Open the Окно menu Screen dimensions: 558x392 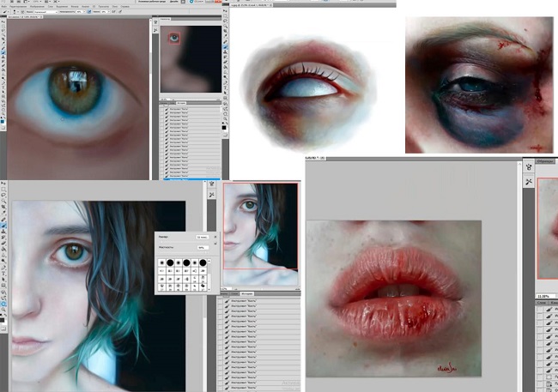coord(114,6)
